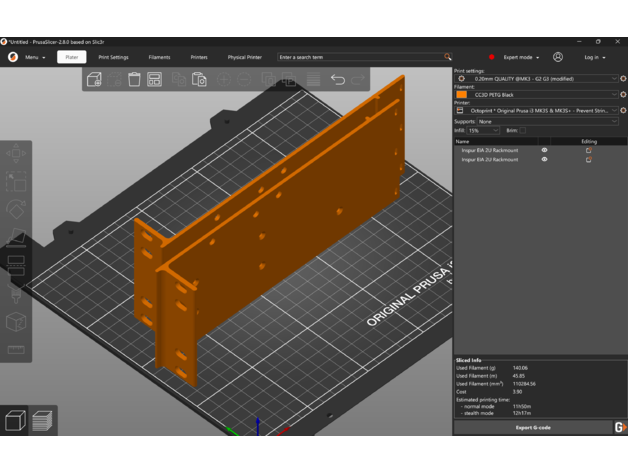Open the Filaments tab
Screen dimensions: 628x472
[159, 57]
